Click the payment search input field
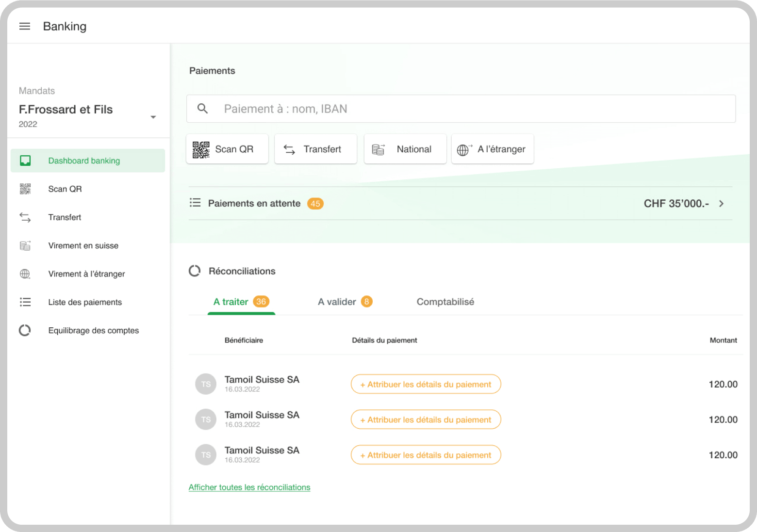 [388, 109]
